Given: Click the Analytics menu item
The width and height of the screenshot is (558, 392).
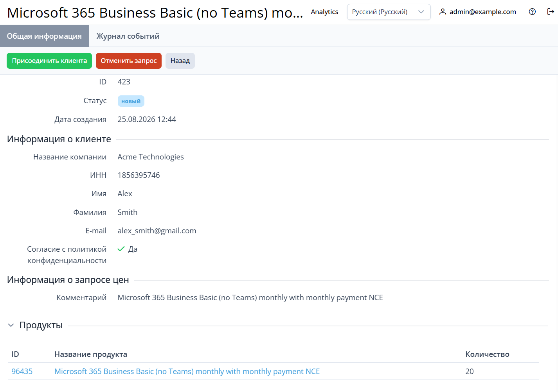Looking at the screenshot, I should [x=324, y=12].
